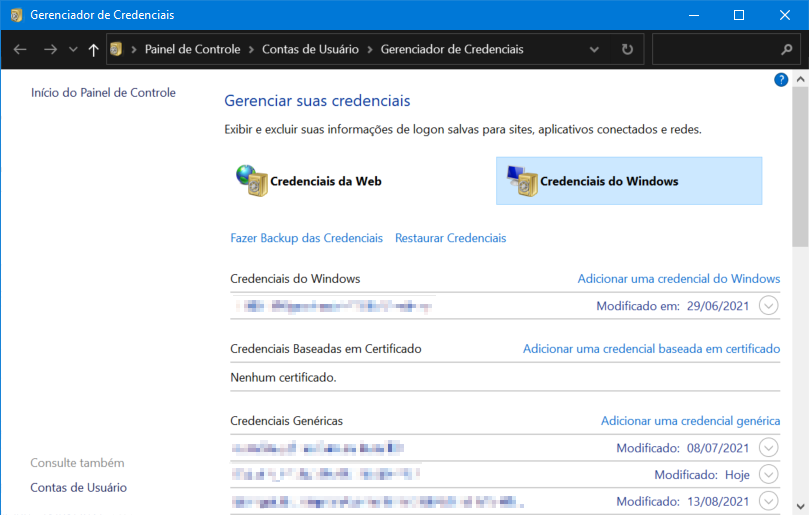Select the Windows credential entry dated 29/06/2021
Screen dimensions: 809x515
pos(505,305)
